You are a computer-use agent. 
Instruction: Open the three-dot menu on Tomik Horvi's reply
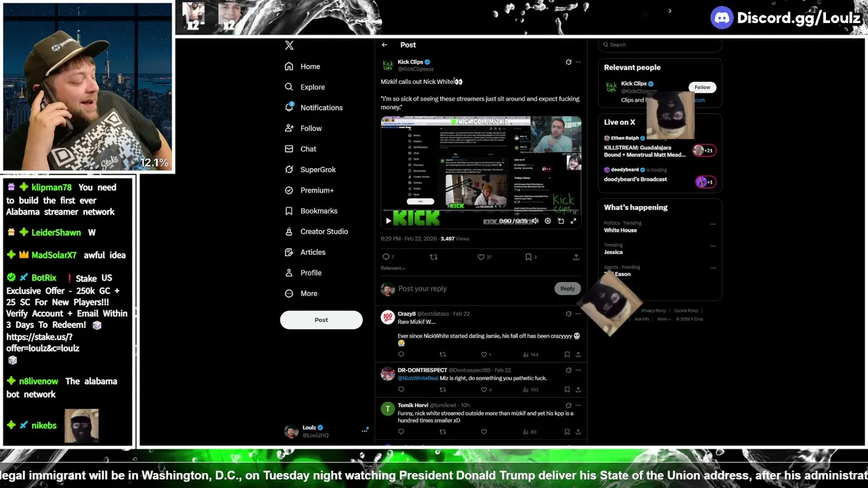pos(578,405)
